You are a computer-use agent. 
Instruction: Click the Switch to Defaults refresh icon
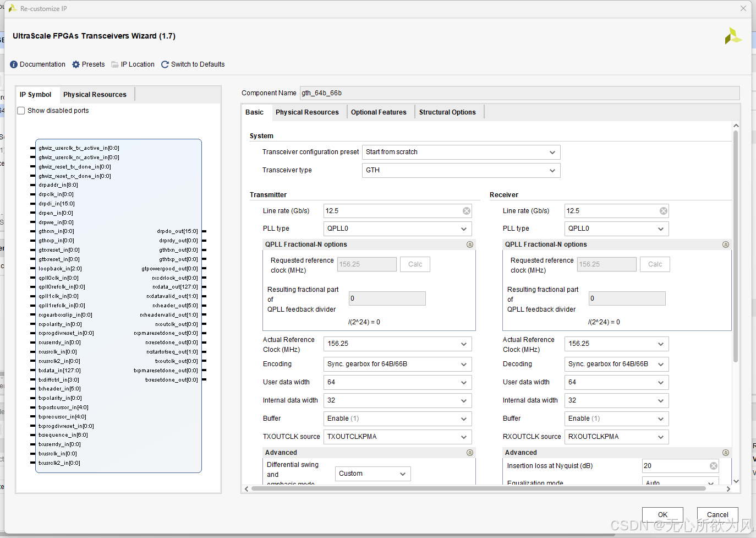[165, 64]
